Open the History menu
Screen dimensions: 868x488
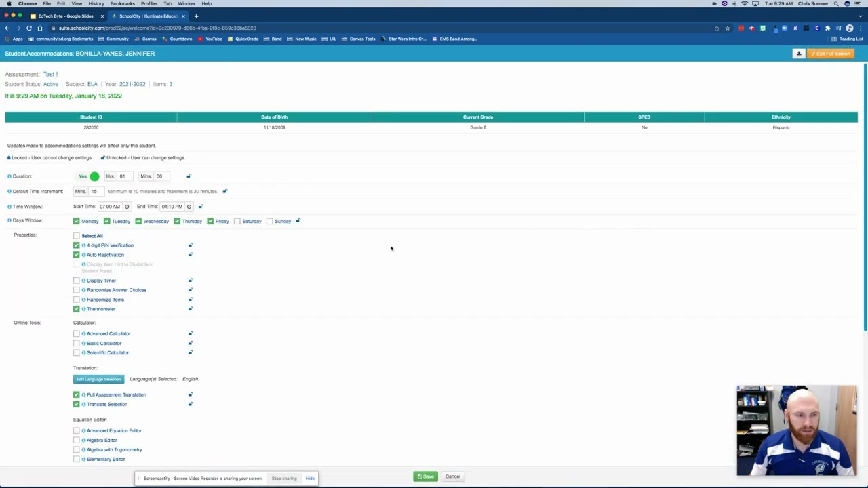click(x=96, y=3)
